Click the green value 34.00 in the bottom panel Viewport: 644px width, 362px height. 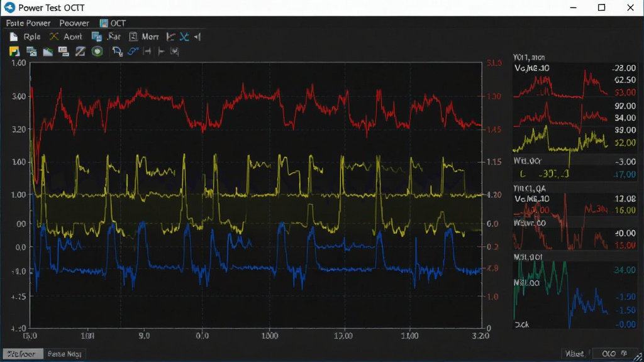[625, 270]
